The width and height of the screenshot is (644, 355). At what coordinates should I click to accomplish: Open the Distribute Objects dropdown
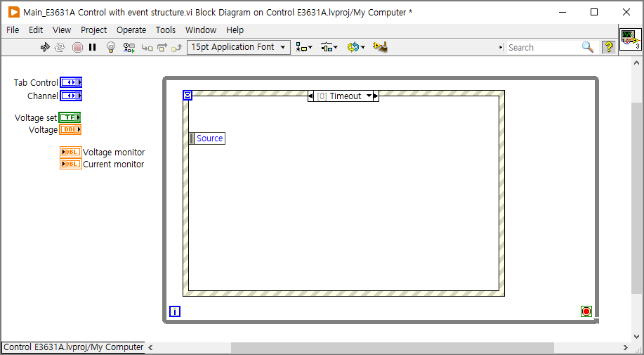tap(329, 47)
